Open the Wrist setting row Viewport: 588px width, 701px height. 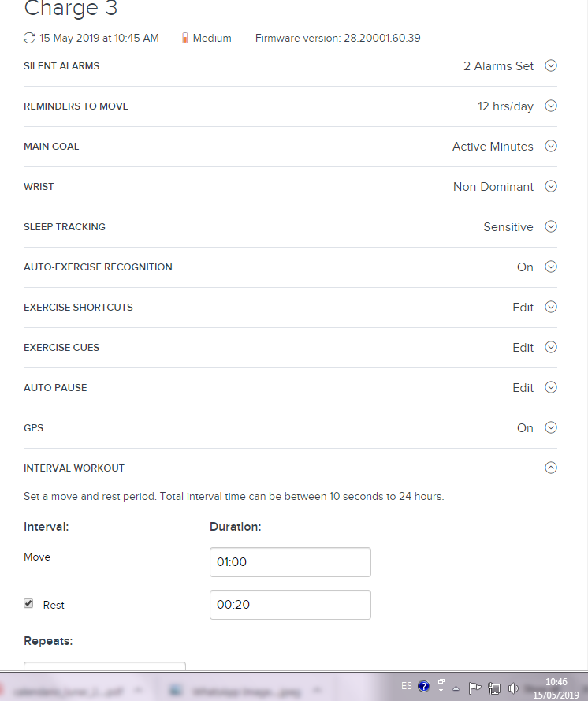point(551,187)
